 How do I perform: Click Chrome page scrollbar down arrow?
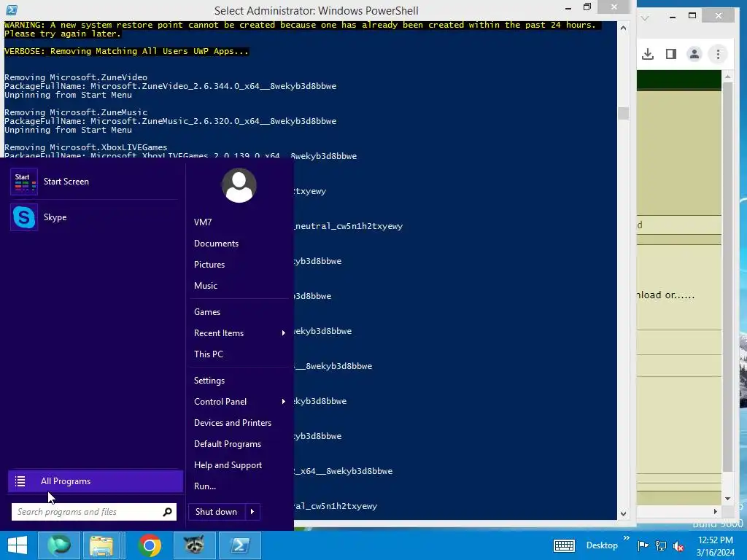[727, 499]
